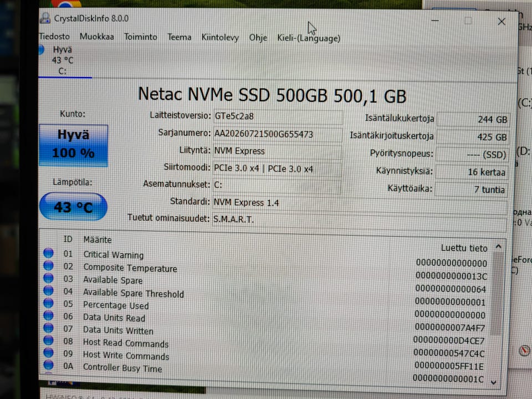The width and height of the screenshot is (532, 399).
Task: Open the Muokkaa menu
Action: [x=96, y=37]
